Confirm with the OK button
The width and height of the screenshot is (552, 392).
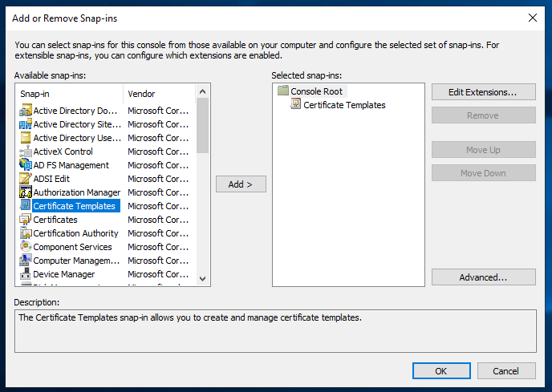(x=440, y=371)
